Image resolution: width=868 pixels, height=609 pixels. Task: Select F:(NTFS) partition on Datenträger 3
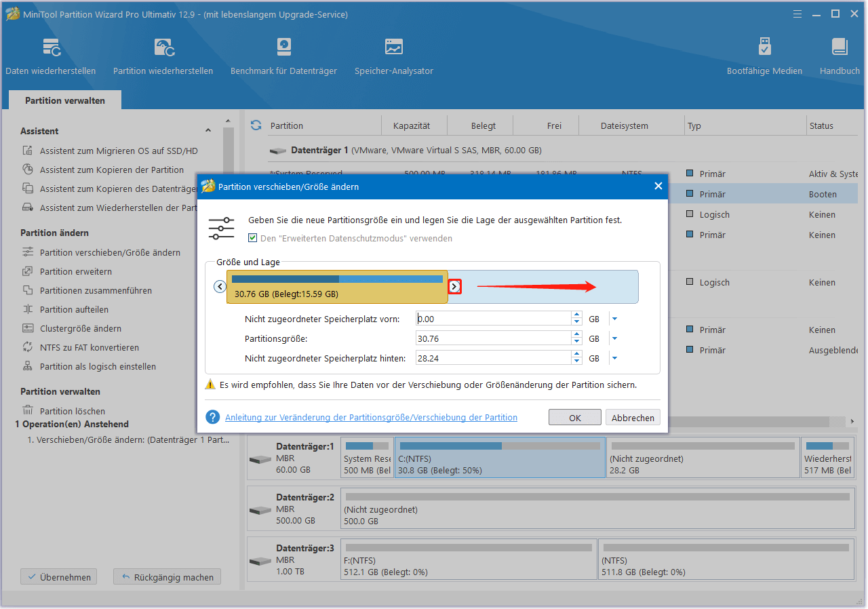click(469, 559)
